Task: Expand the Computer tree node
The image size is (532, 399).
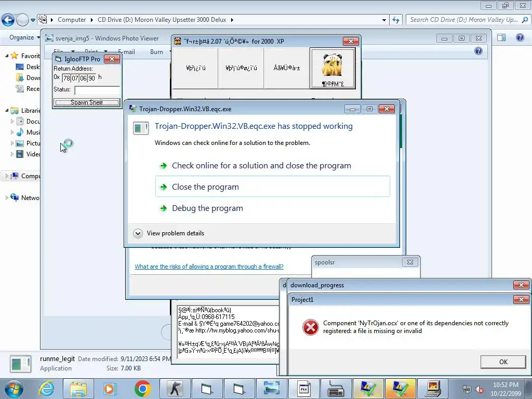Action: [x=7, y=176]
